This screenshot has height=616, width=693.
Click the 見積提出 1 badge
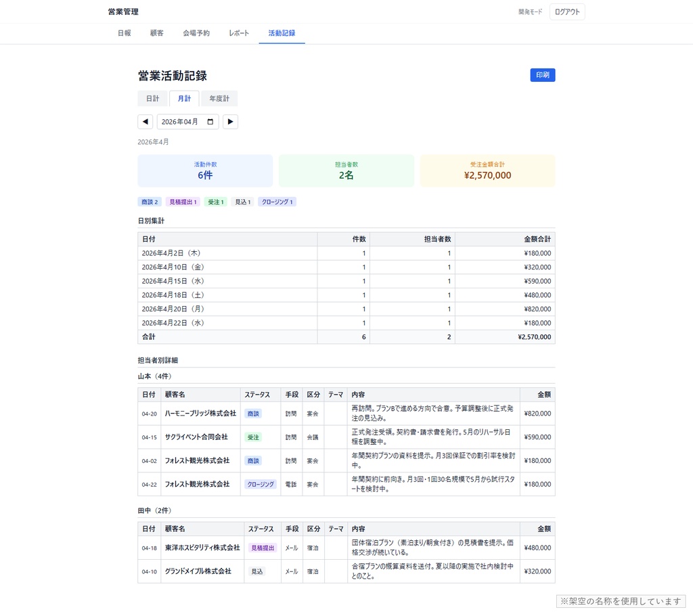tap(181, 201)
